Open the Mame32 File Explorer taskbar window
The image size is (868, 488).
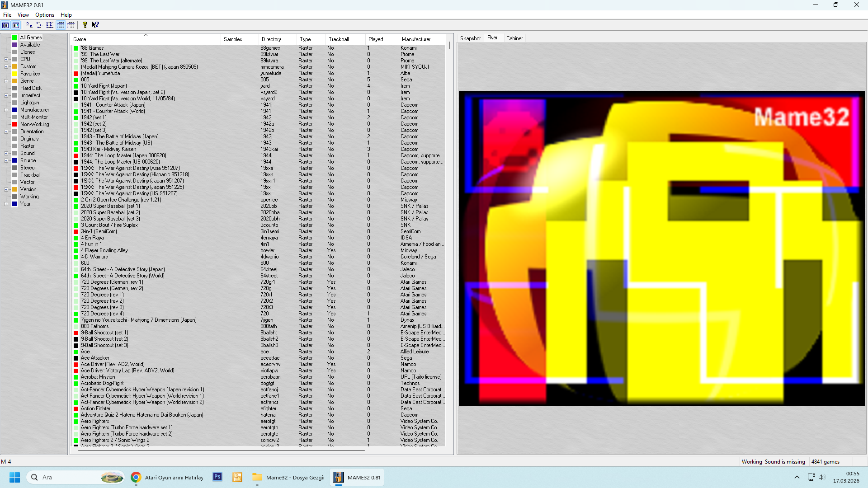288,477
